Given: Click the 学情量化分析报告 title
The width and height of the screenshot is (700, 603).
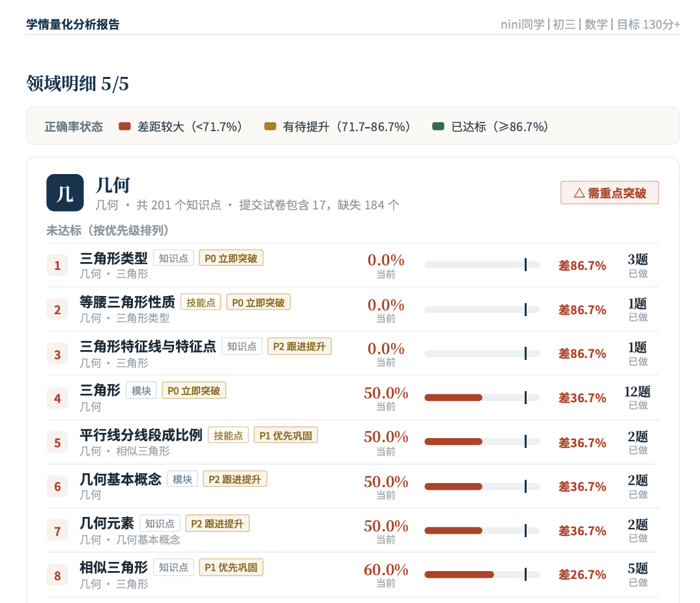Looking at the screenshot, I should 73,24.
